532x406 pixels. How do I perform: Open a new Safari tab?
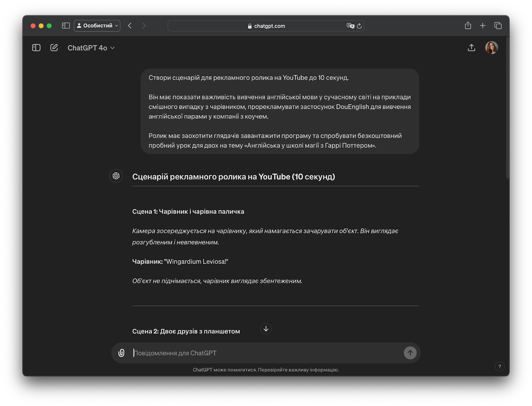click(x=483, y=26)
